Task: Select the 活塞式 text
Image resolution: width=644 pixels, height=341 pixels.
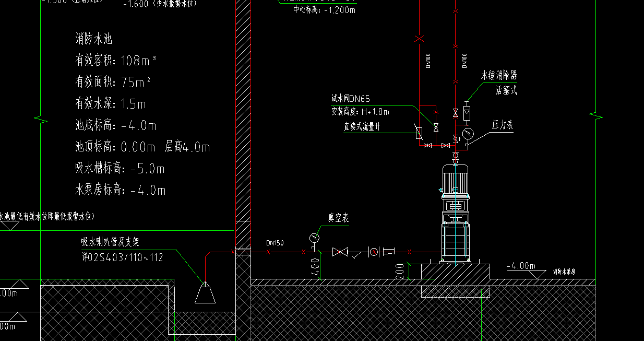Action: 506,90
